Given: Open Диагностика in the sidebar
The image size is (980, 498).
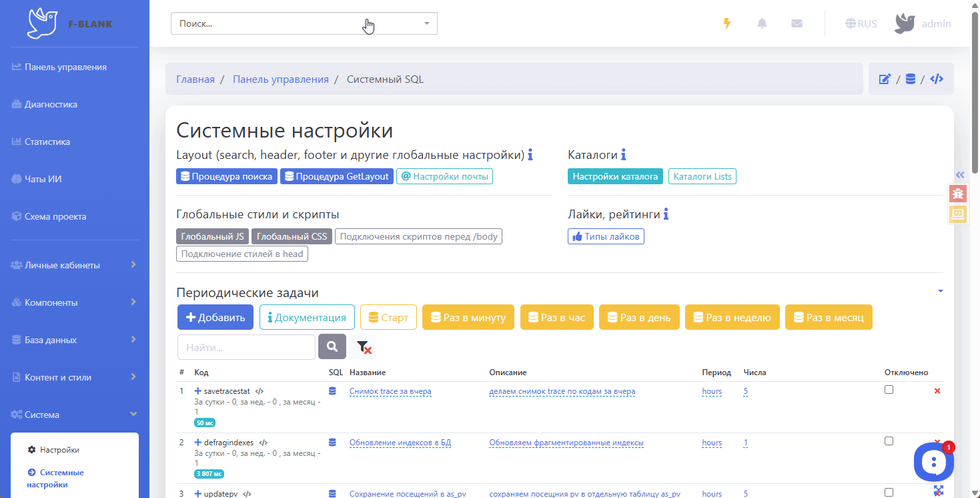Looking at the screenshot, I should [x=51, y=104].
